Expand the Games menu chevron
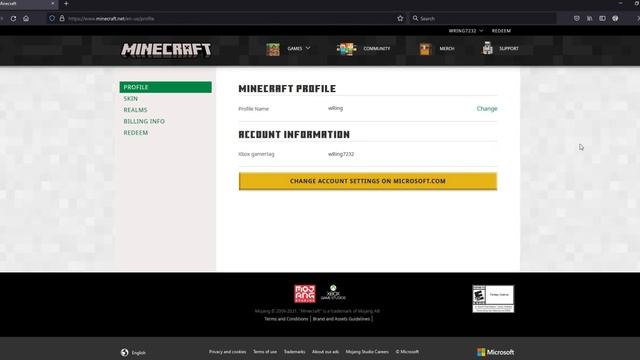This screenshot has width=640, height=360. coord(308,48)
